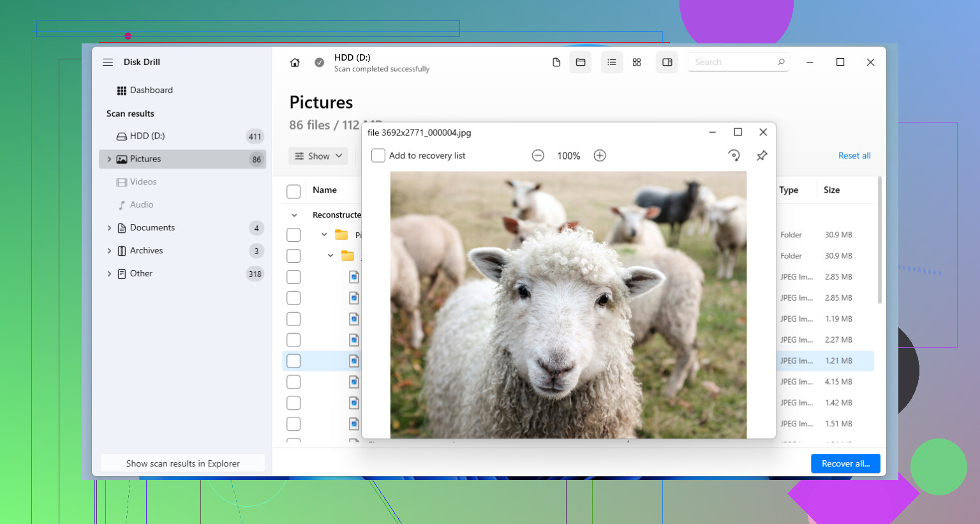This screenshot has width=980, height=524.
Task: Click the 1.51 MB size cell
Action: 838,424
